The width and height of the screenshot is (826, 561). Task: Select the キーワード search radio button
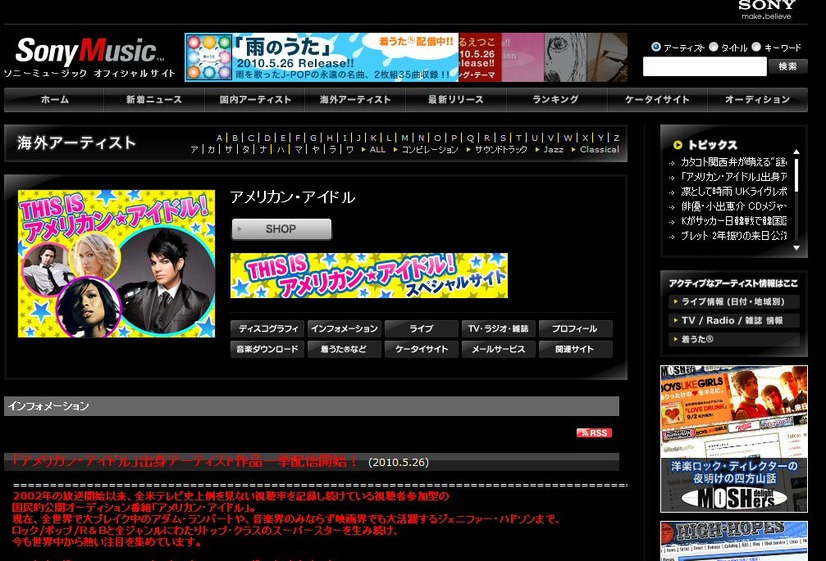pos(756,47)
